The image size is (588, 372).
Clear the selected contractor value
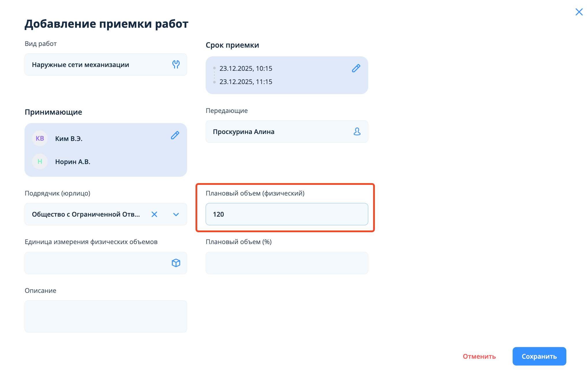pyautogui.click(x=155, y=214)
